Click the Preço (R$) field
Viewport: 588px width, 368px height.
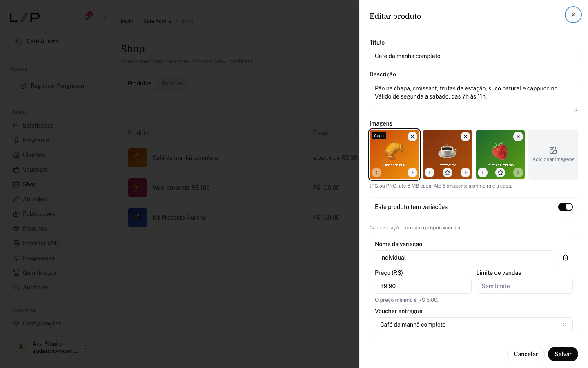pos(423,286)
